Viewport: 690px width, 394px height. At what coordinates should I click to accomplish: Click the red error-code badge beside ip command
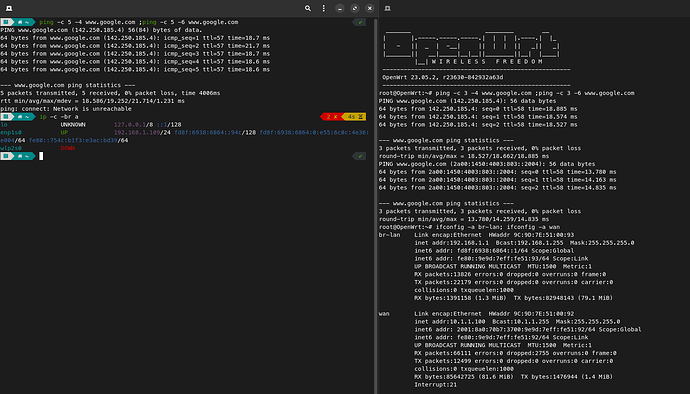[x=331, y=117]
